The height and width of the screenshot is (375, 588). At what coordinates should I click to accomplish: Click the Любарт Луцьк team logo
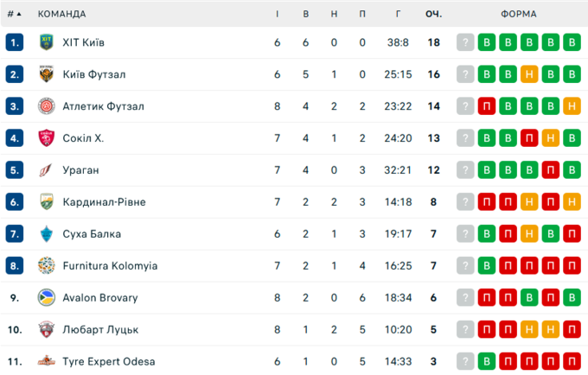pyautogui.click(x=47, y=330)
